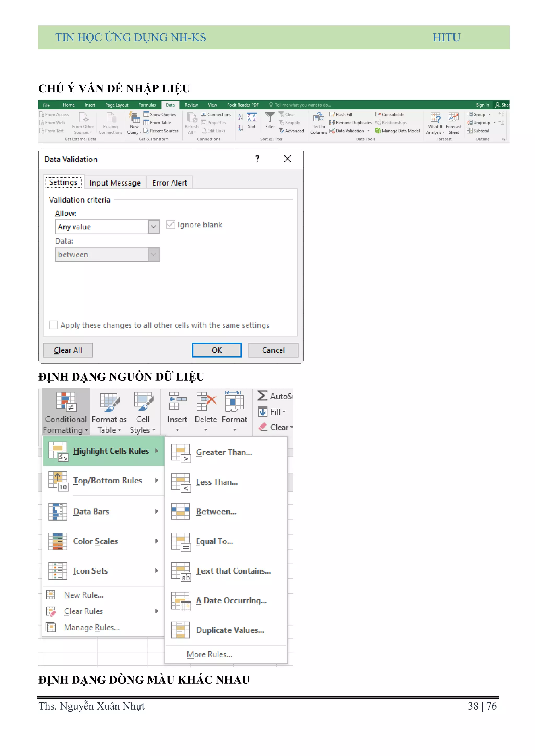Click the AutoSum sigma icon
Viewport: 535px width, 756px height.
262,396
